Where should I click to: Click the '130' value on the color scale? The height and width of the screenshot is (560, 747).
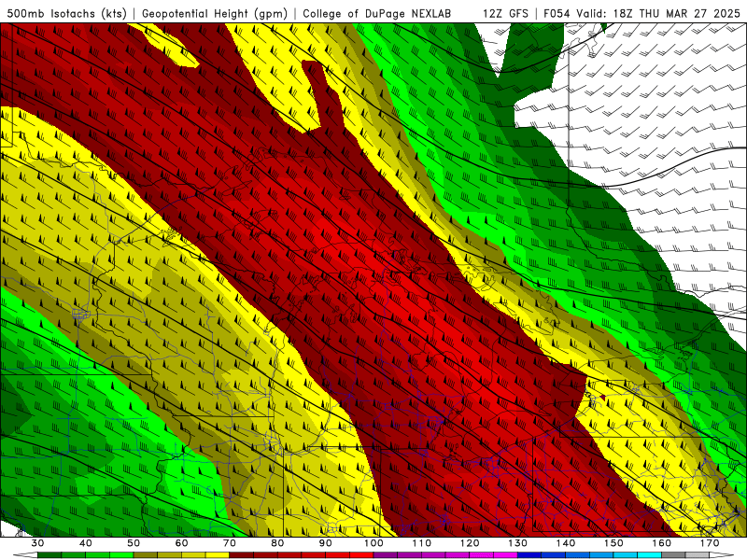coord(518,543)
